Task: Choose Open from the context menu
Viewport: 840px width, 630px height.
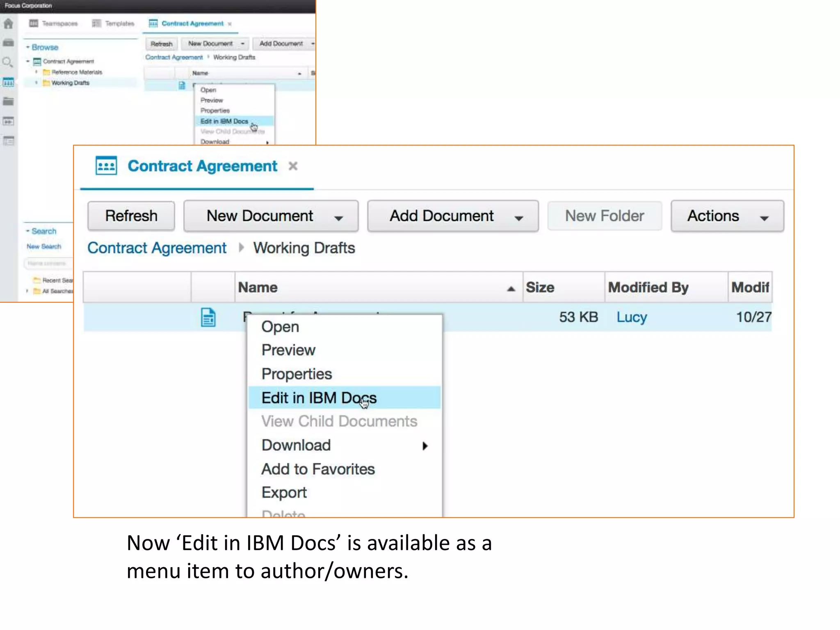Action: click(345, 327)
